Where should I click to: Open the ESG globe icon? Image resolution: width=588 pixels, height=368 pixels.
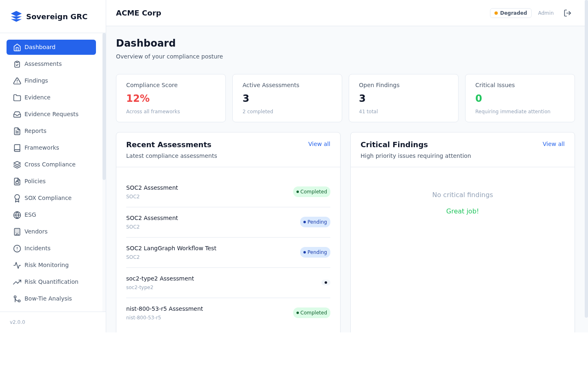pyautogui.click(x=17, y=215)
